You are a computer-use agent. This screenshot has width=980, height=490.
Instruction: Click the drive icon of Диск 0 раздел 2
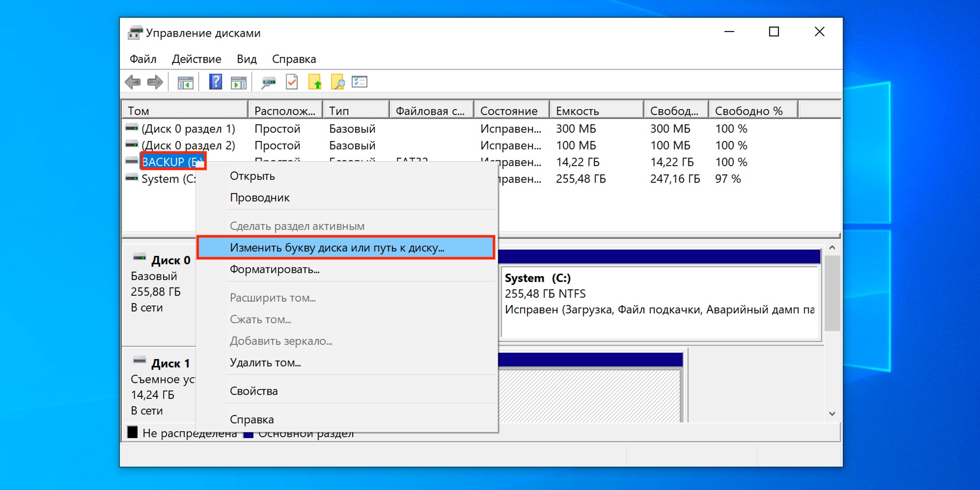[x=132, y=145]
